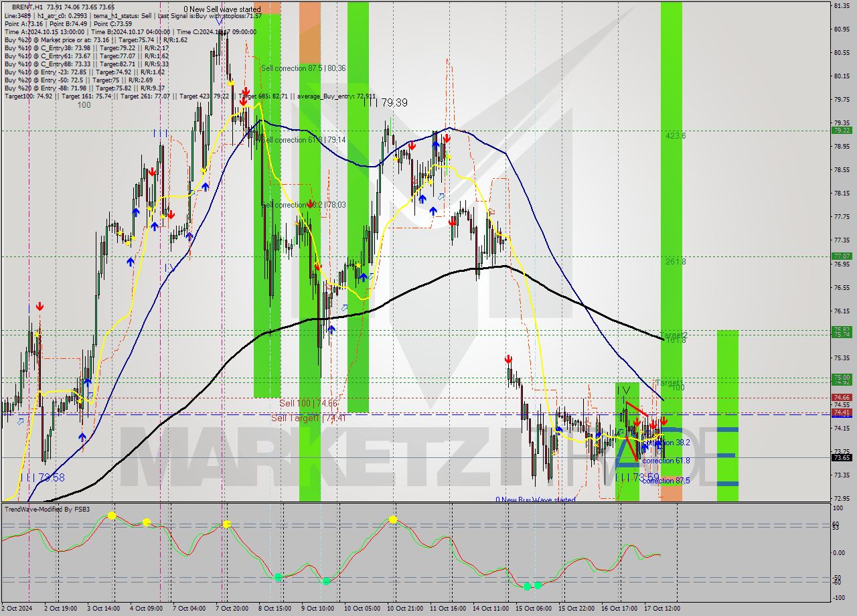Select the '0 New Buy Wave started' label

click(535, 500)
